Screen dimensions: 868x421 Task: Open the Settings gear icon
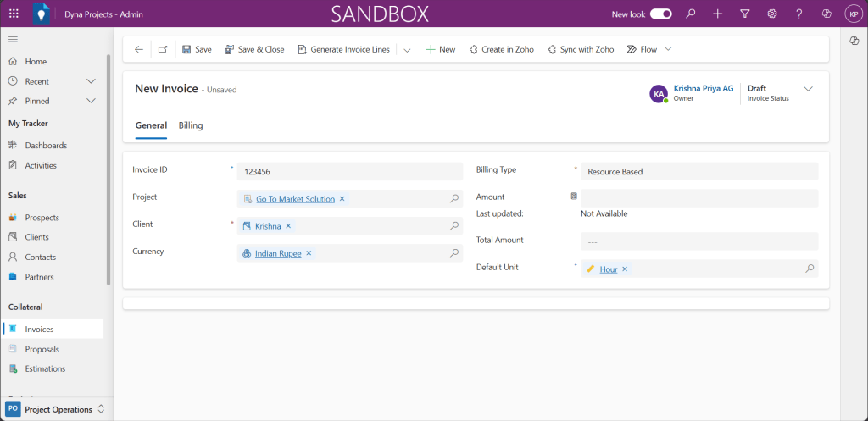[x=772, y=14]
